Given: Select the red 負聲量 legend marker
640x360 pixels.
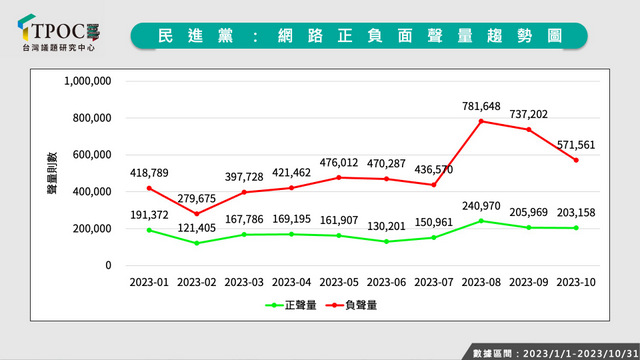Looking at the screenshot, I should click(334, 305).
